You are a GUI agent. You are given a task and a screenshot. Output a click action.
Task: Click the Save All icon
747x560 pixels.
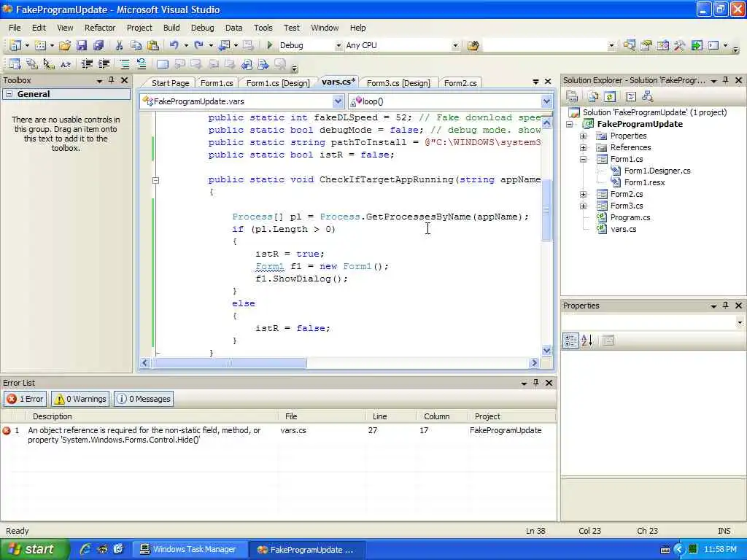[98, 45]
